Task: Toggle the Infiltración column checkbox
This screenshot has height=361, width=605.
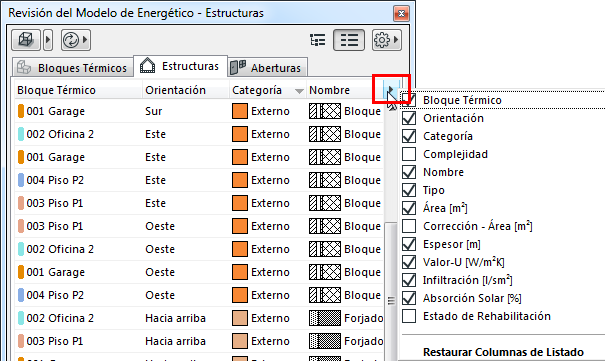Action: coord(409,280)
